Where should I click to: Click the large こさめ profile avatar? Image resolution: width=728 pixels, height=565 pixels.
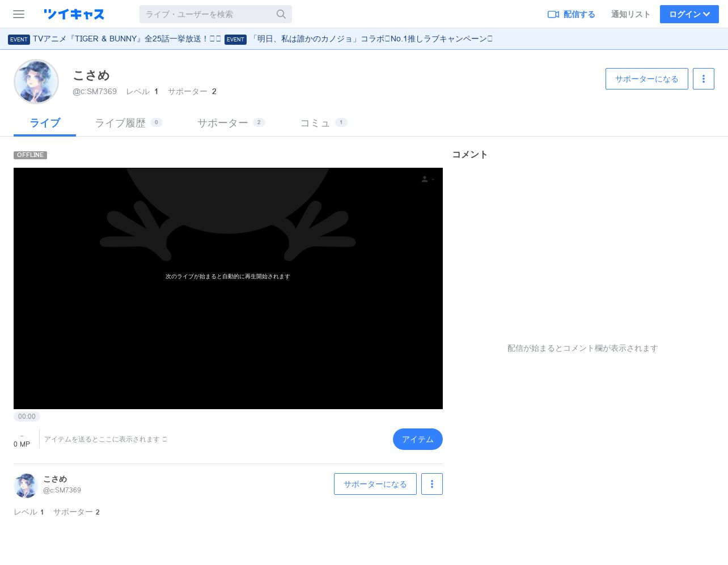pos(36,82)
